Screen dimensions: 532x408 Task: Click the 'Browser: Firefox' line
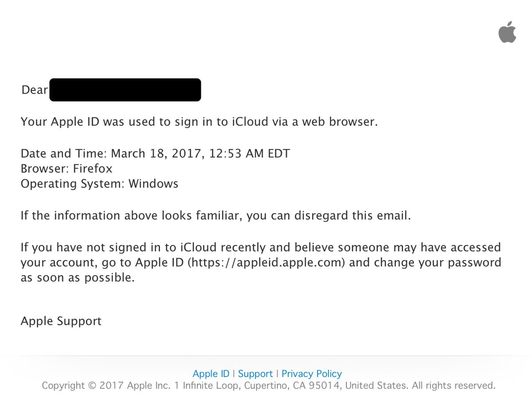point(66,169)
